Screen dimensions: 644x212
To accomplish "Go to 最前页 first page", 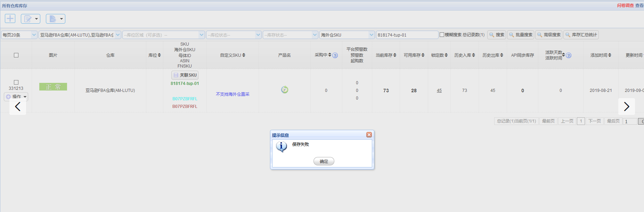I will 548,121.
